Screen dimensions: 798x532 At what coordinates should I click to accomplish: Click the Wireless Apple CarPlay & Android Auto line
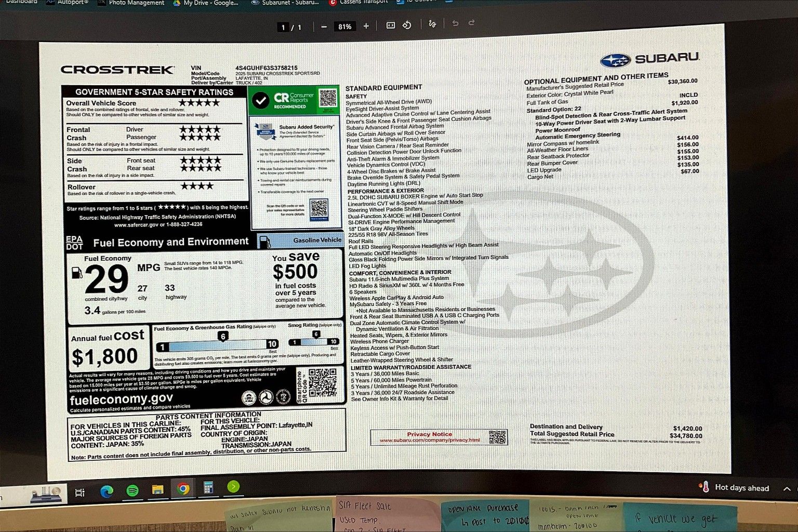click(x=396, y=298)
